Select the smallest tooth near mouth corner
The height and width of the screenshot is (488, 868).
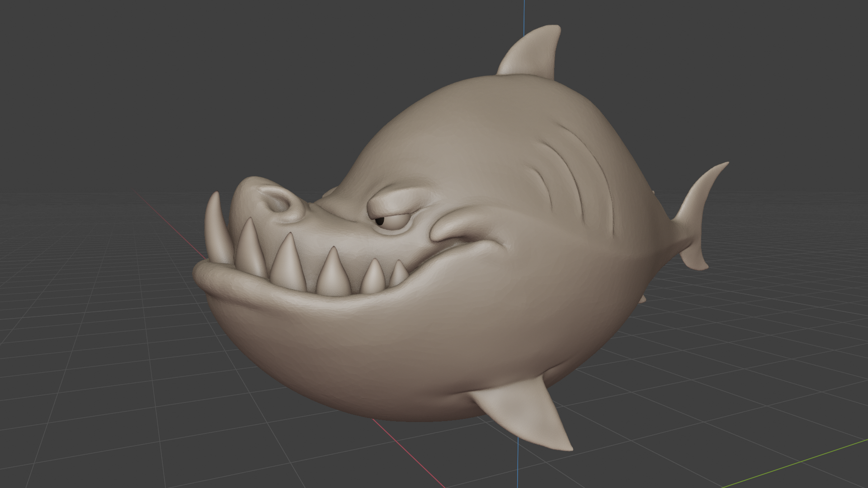tap(399, 274)
